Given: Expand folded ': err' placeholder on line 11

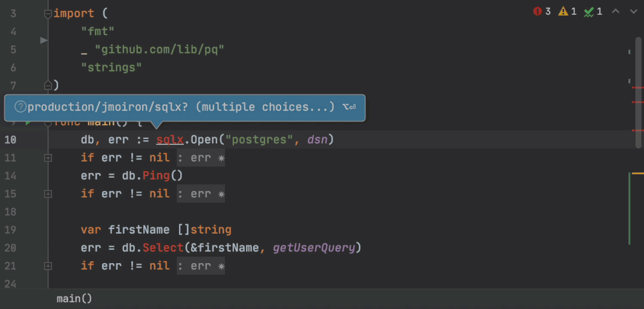Looking at the screenshot, I should point(201,158).
